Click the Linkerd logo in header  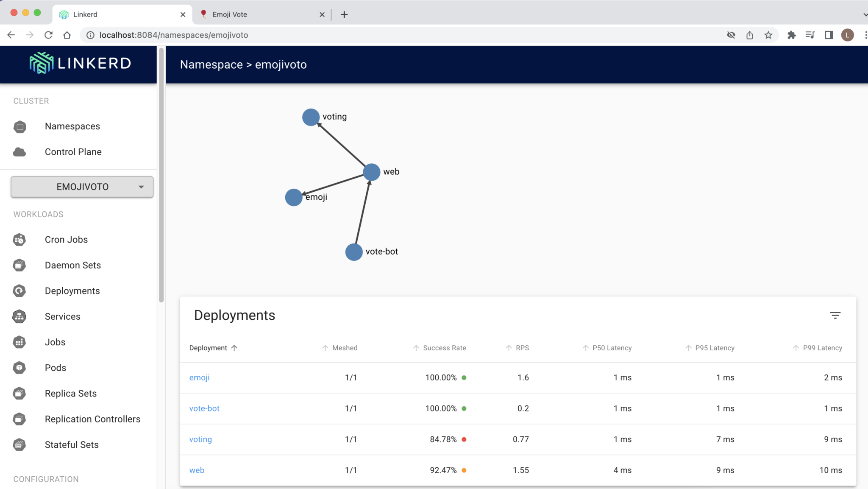point(80,64)
